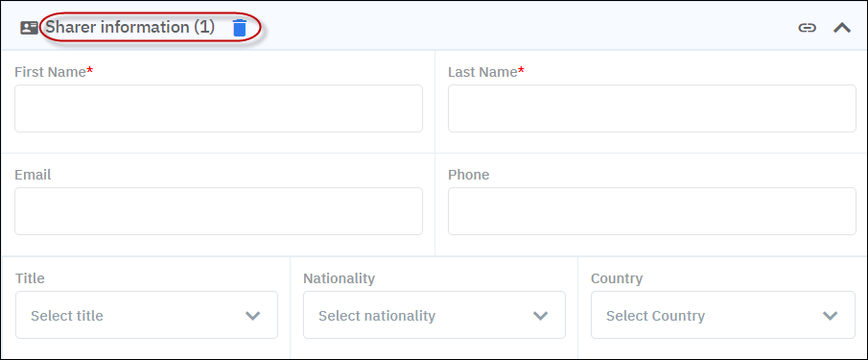Click the Sharer information (1) heading
868x360 pixels.
(129, 27)
